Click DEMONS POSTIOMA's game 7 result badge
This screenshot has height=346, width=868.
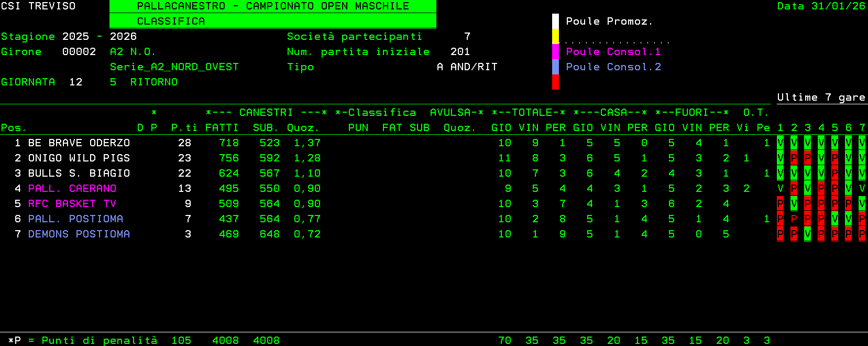pyautogui.click(x=862, y=234)
